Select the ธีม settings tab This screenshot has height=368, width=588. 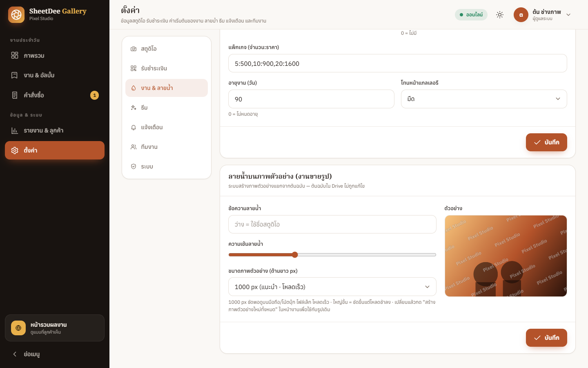pyautogui.click(x=167, y=108)
